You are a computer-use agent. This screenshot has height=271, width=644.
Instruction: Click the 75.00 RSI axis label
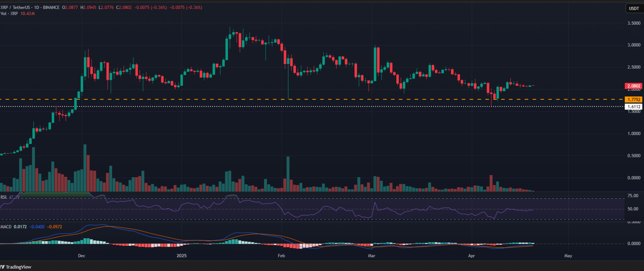pos(633,196)
